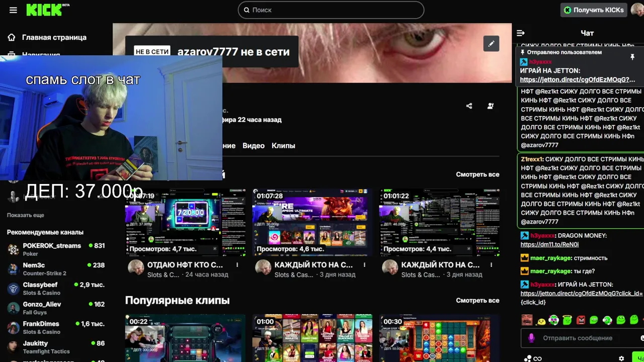Click the share icon on the channel page
Viewport: 644px width, 362px height.
click(x=469, y=106)
